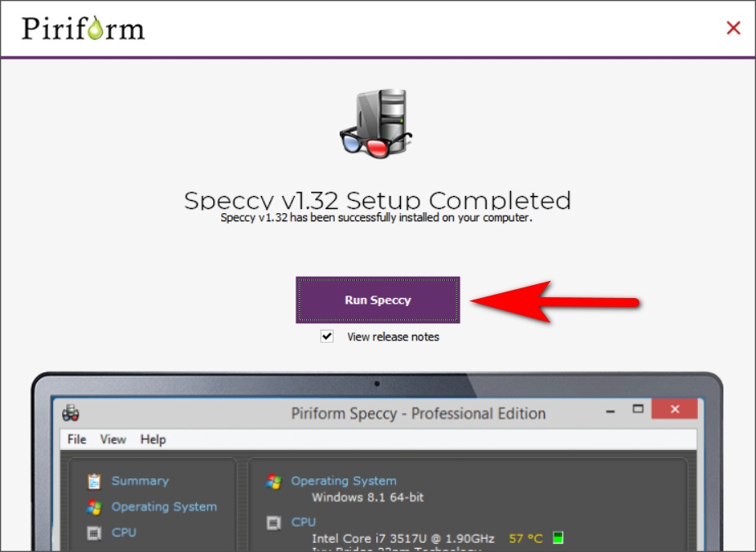
Task: Open the View menu in the preview window
Action: click(x=113, y=439)
